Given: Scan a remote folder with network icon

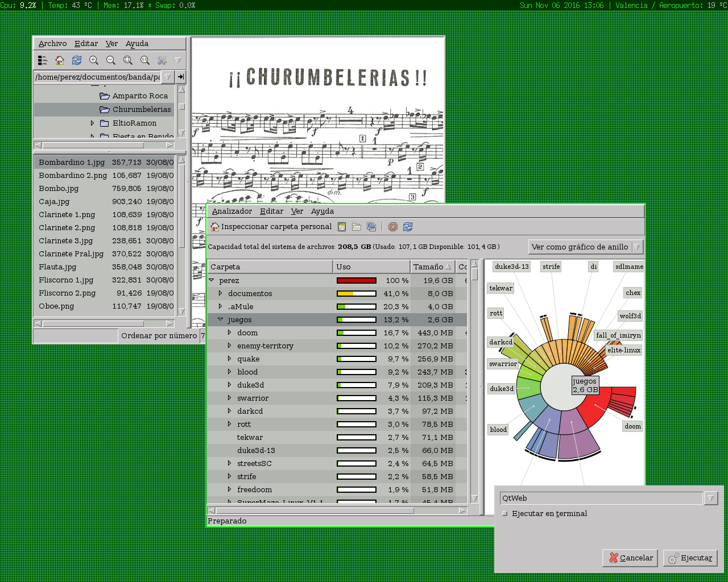Looking at the screenshot, I should (371, 227).
